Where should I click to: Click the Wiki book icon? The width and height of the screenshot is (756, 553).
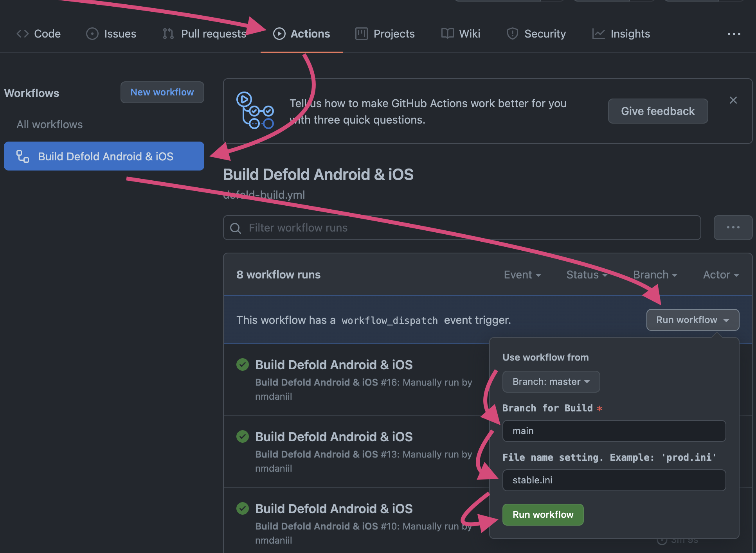click(x=447, y=34)
